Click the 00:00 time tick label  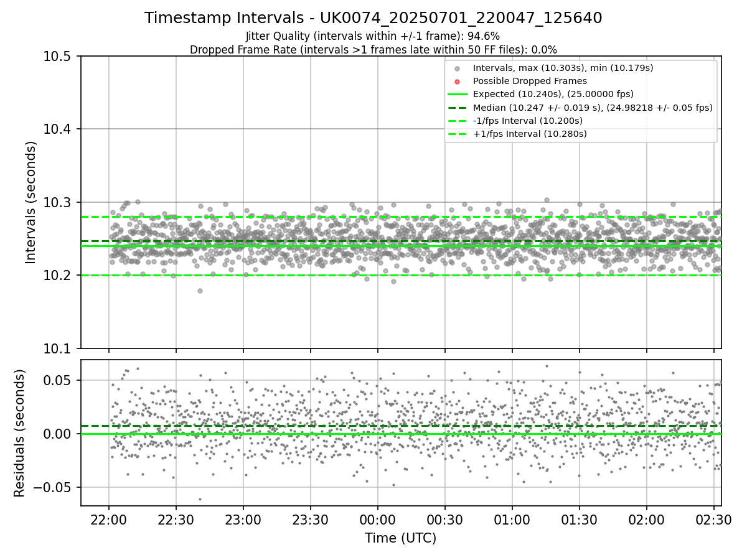(378, 519)
